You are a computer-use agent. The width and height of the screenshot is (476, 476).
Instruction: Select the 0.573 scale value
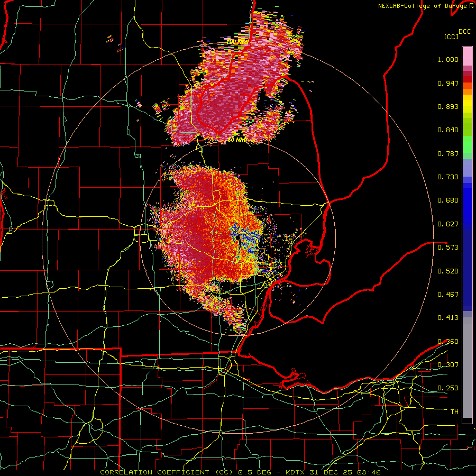(448, 248)
